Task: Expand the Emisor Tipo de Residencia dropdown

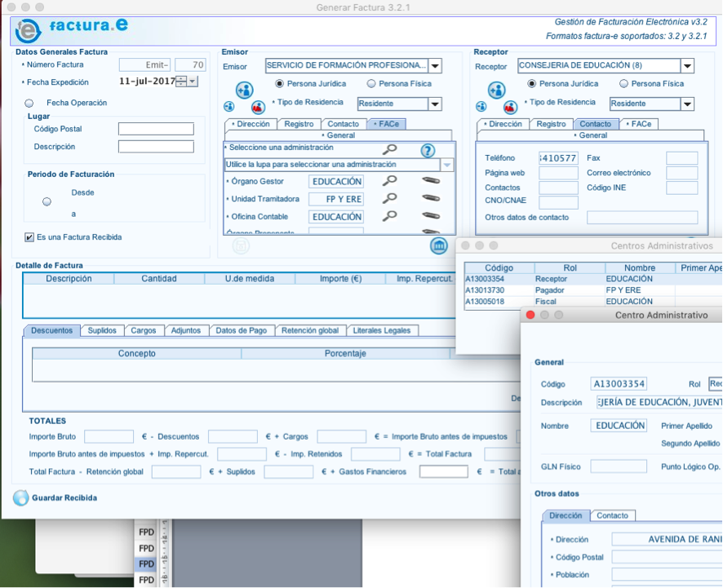Action: (x=435, y=104)
